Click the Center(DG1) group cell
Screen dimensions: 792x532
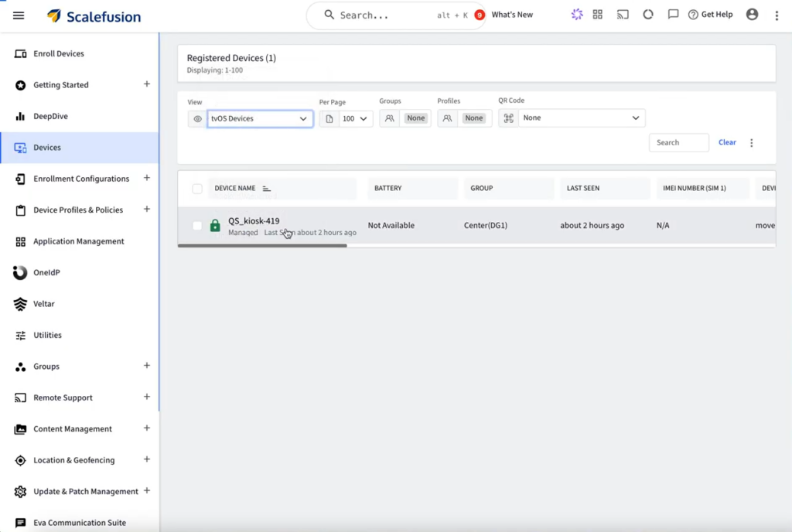pos(486,226)
